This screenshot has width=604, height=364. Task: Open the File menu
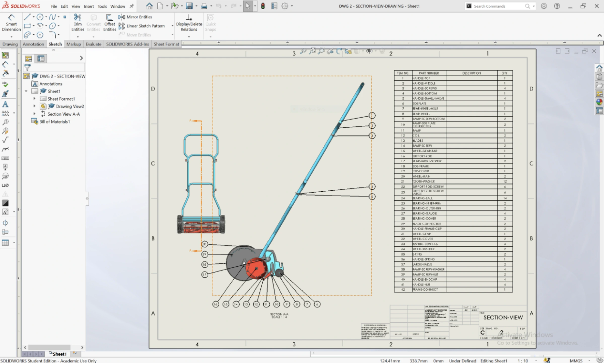pos(54,6)
